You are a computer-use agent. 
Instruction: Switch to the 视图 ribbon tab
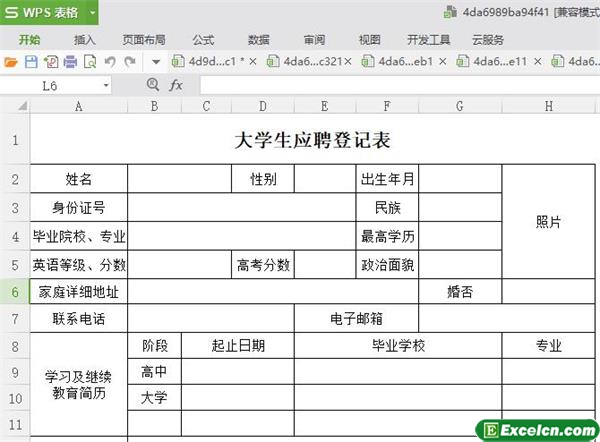click(370, 40)
